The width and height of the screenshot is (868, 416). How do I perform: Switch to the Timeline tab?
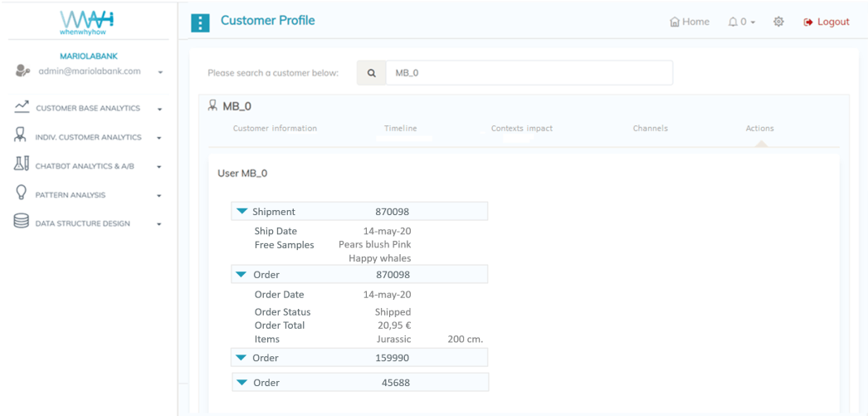[400, 129]
